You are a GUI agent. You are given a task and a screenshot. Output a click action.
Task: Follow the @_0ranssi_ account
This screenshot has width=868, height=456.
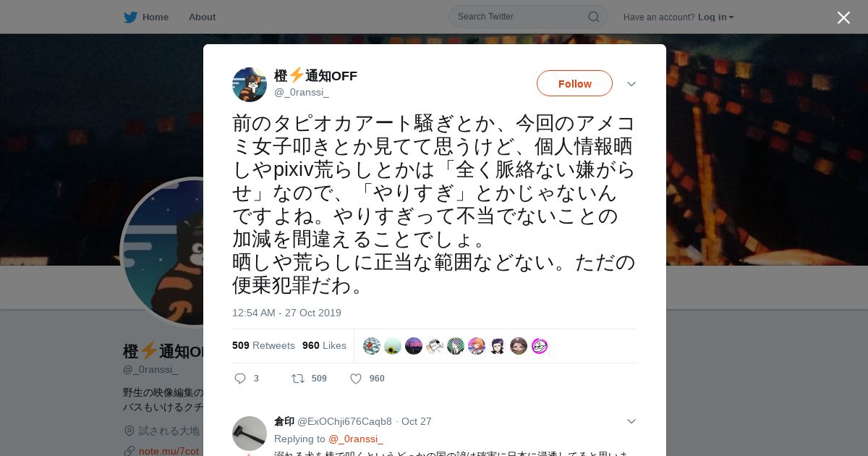(x=574, y=83)
